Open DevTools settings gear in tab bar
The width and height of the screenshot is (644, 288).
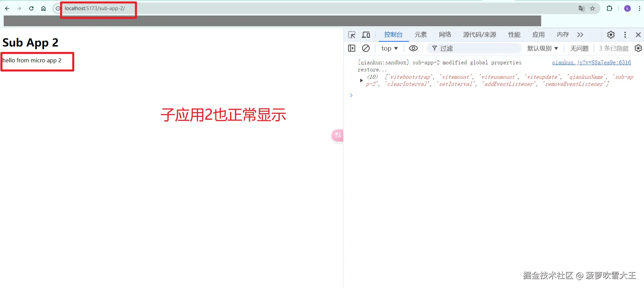pyautogui.click(x=611, y=35)
